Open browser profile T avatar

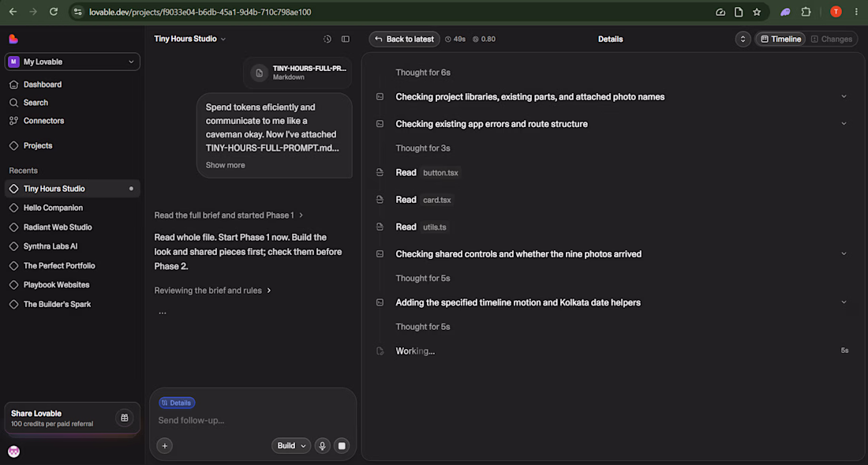pyautogui.click(x=836, y=12)
